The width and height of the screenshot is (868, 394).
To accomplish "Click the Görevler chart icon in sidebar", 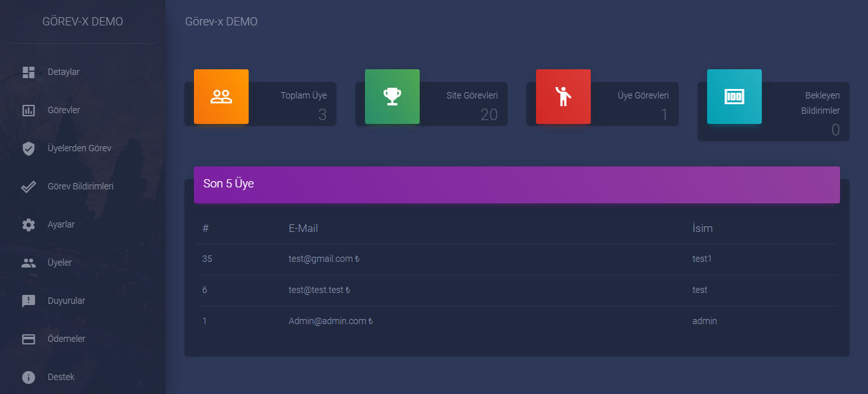I will pos(29,110).
